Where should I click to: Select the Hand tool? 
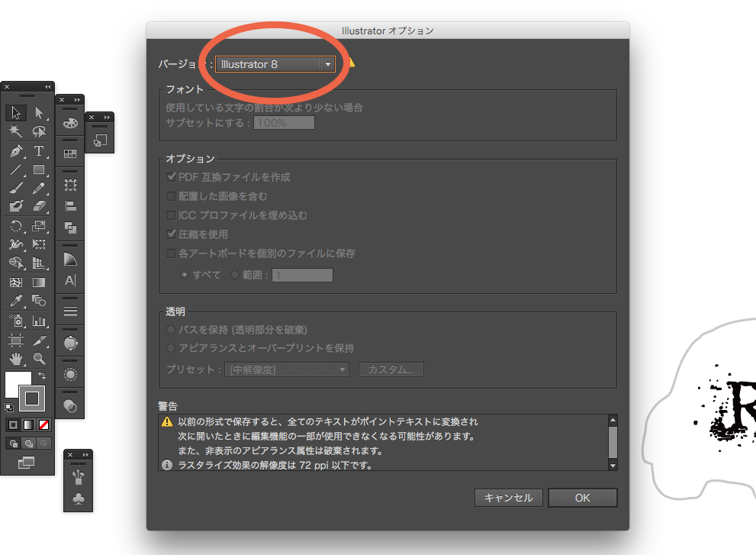(x=16, y=359)
